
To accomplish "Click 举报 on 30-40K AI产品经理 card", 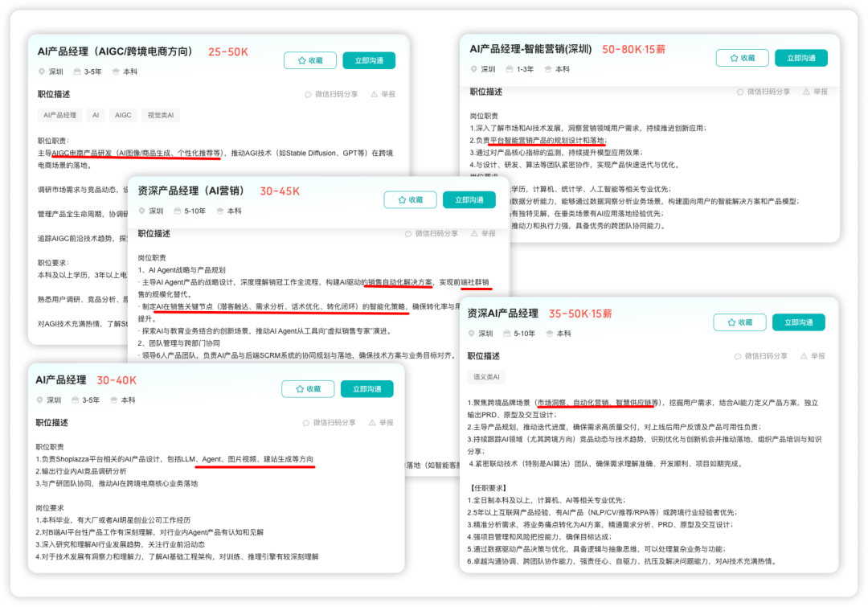I will [381, 423].
